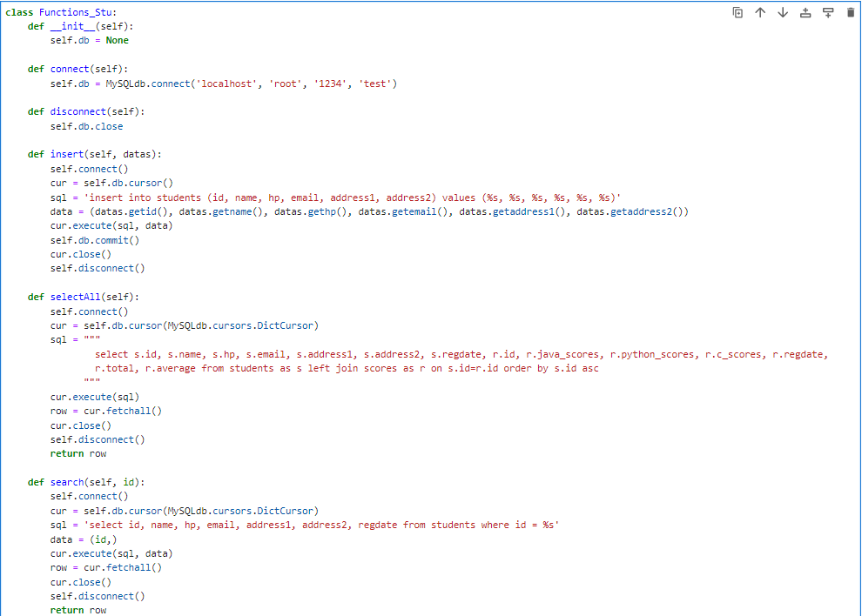Viewport: 862px width, 616px height.
Task: Click the 'class Functions_Stu:' line
Action: point(61,12)
